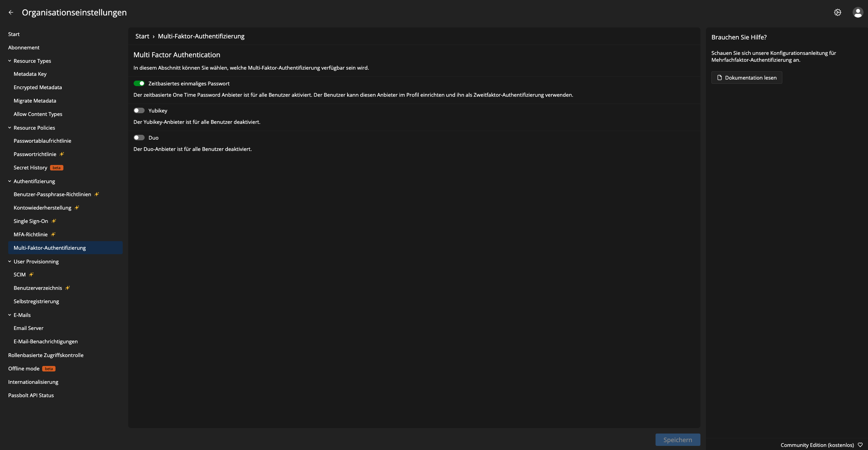Screen dimensions: 868x450
Task: Click the Start item in sidebar
Action: (14, 34)
